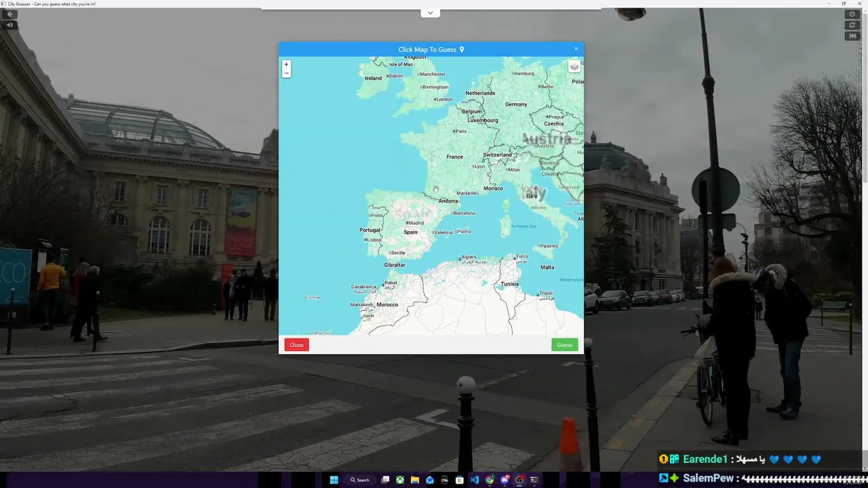Click the taskbar Search box
Image resolution: width=868 pixels, height=488 pixels.
tap(360, 480)
